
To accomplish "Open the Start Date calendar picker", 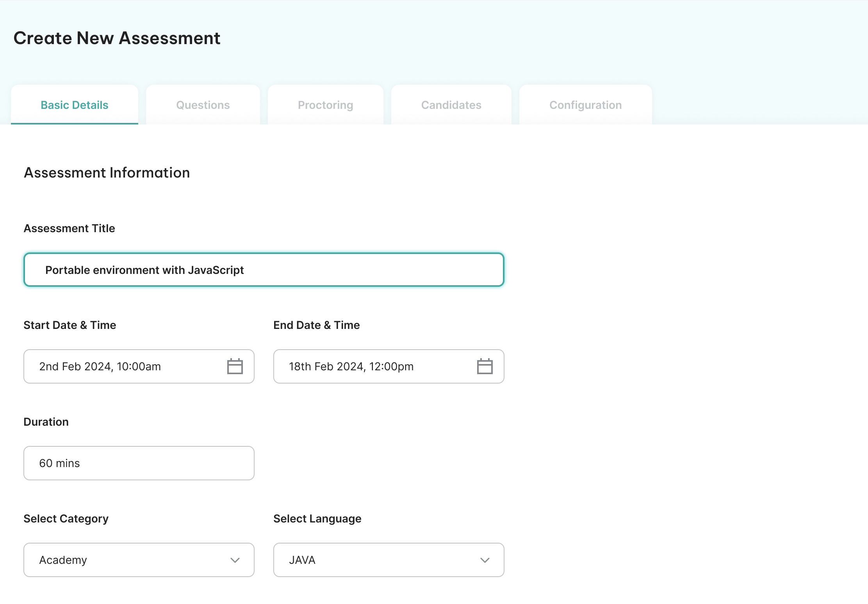I will tap(235, 366).
